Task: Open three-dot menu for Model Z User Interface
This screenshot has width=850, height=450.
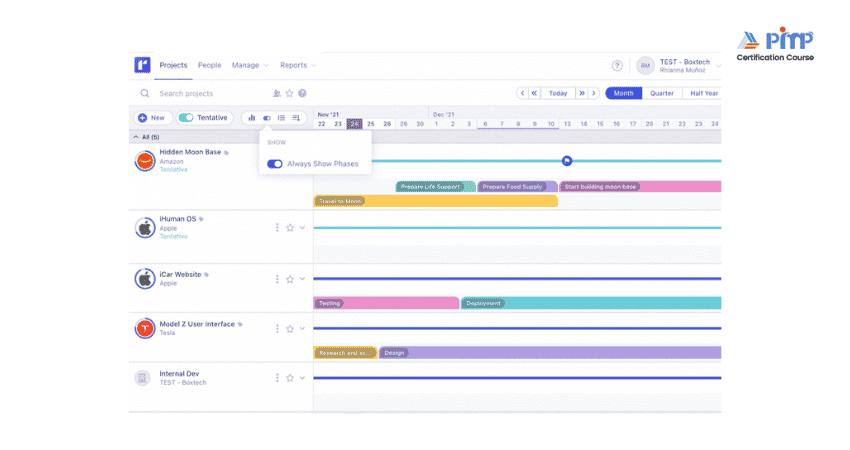Action: (277, 329)
